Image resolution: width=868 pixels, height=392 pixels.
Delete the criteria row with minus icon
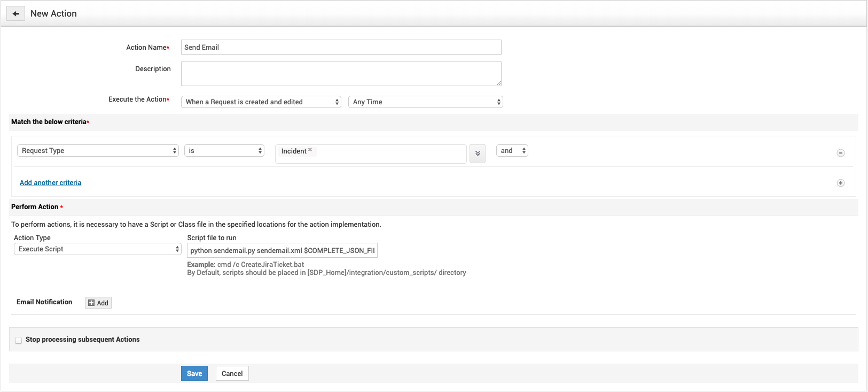[841, 153]
